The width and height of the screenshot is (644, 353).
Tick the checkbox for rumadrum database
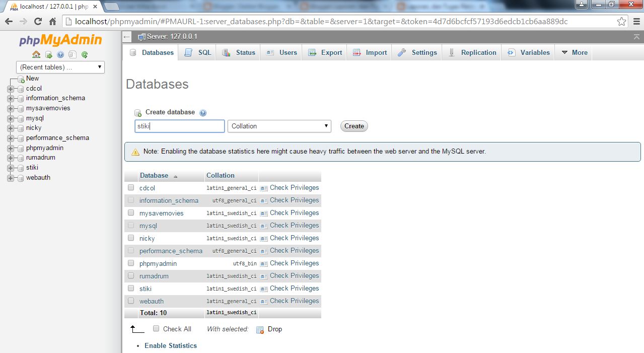pyautogui.click(x=131, y=275)
